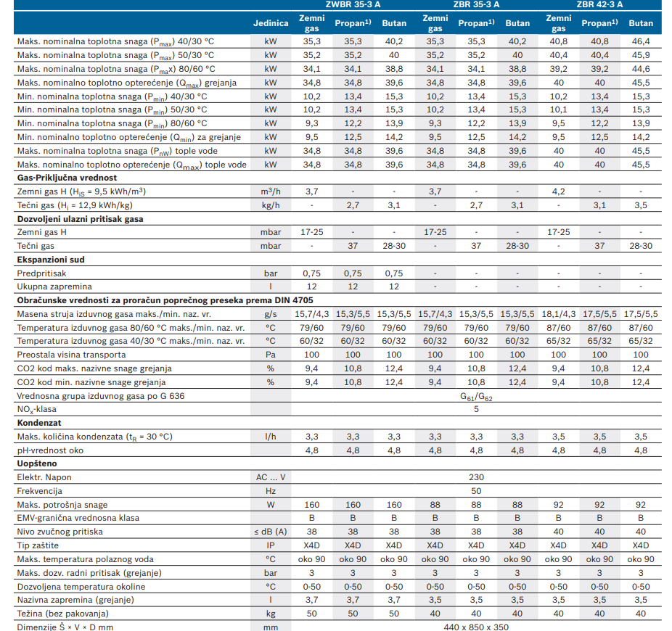Image resolution: width=672 pixels, height=631 pixels.
Task: Select the 230 voltage value
Action: (x=475, y=477)
